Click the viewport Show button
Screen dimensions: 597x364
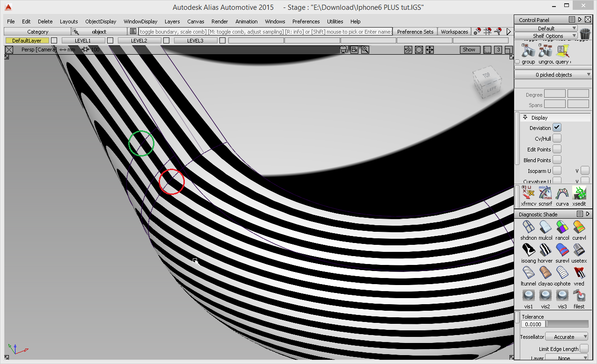(x=469, y=50)
